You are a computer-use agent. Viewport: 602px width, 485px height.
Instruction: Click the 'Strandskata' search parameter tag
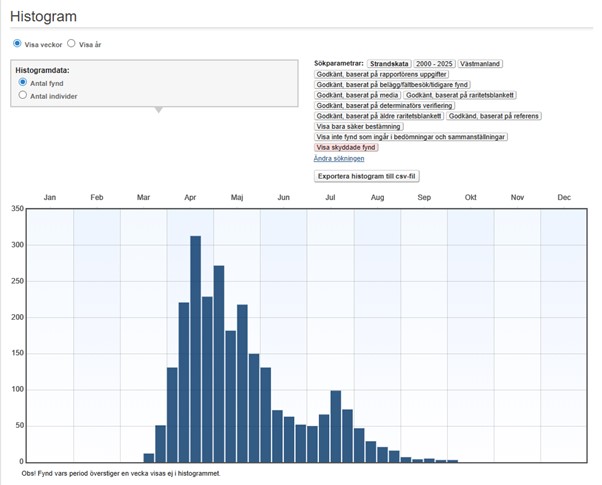[x=390, y=63]
